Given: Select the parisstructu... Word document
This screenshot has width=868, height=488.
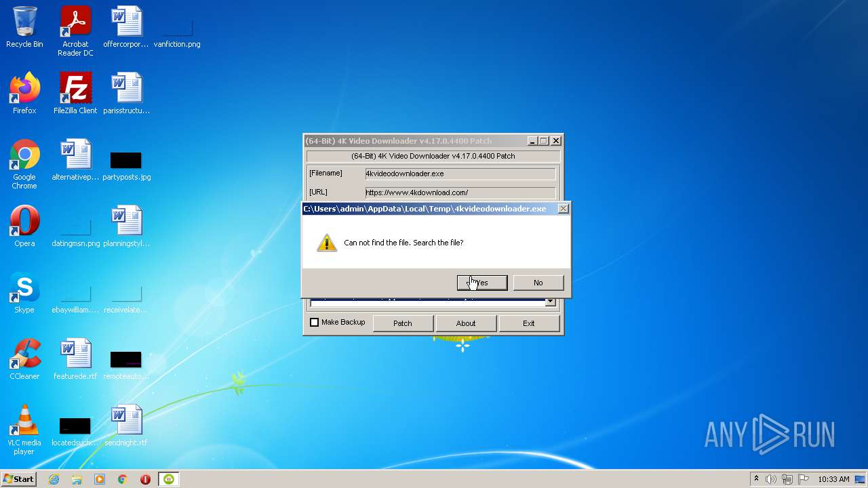Looking at the screenshot, I should [x=126, y=94].
